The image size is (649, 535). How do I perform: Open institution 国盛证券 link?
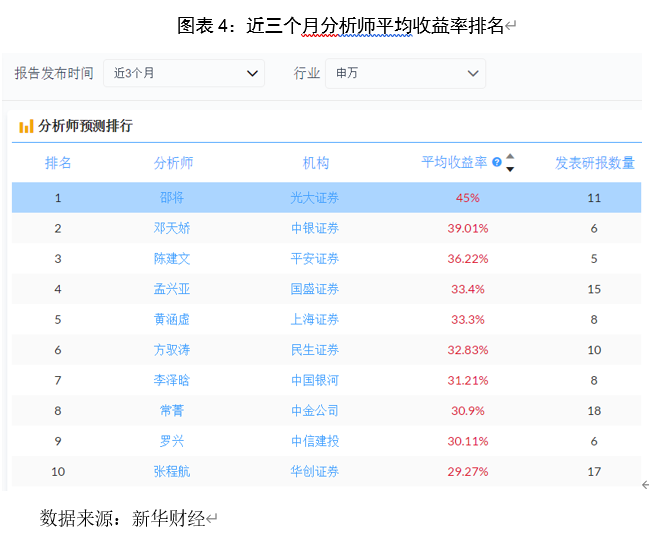point(315,289)
